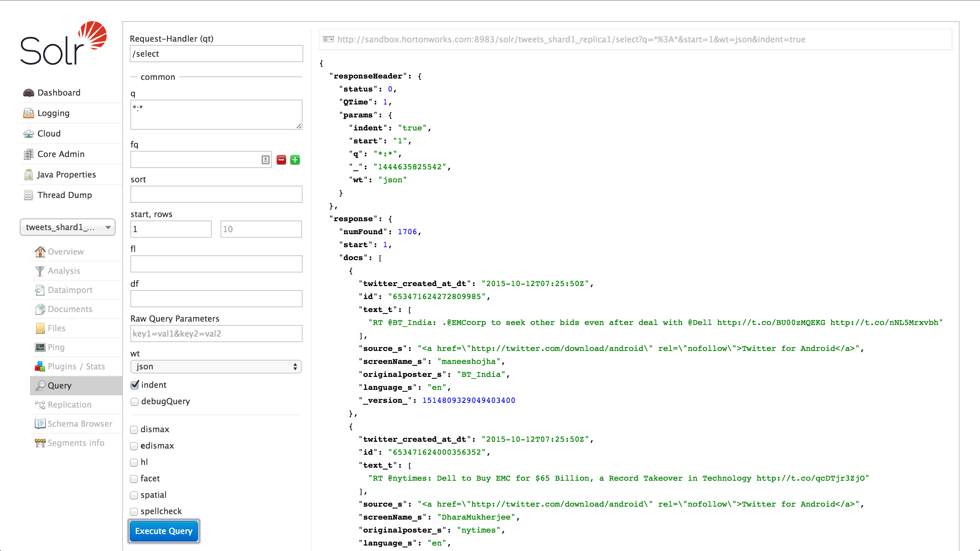This screenshot has height=551, width=980.
Task: Enable the debugQuery checkbox
Action: pyautogui.click(x=135, y=401)
